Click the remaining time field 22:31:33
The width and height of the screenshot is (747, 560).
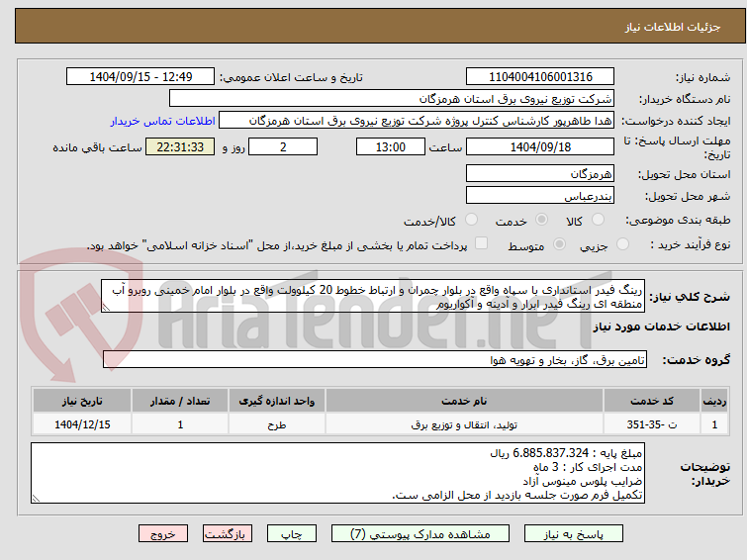tap(180, 146)
